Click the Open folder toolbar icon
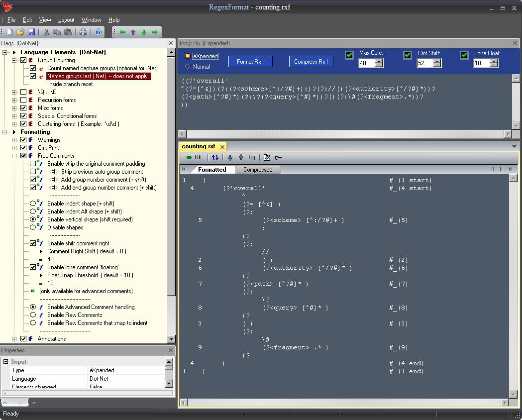 [x=20, y=32]
